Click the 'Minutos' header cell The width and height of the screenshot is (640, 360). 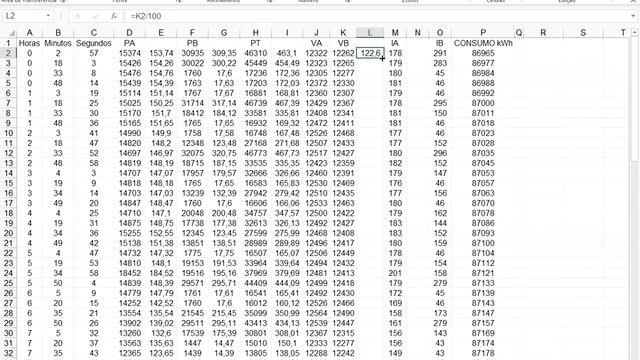(x=58, y=43)
